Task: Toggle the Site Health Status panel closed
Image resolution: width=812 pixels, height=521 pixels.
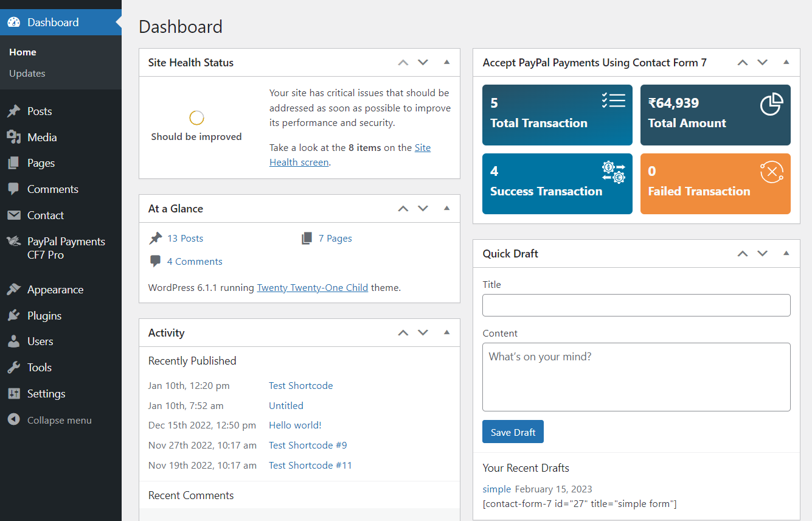Action: point(446,62)
